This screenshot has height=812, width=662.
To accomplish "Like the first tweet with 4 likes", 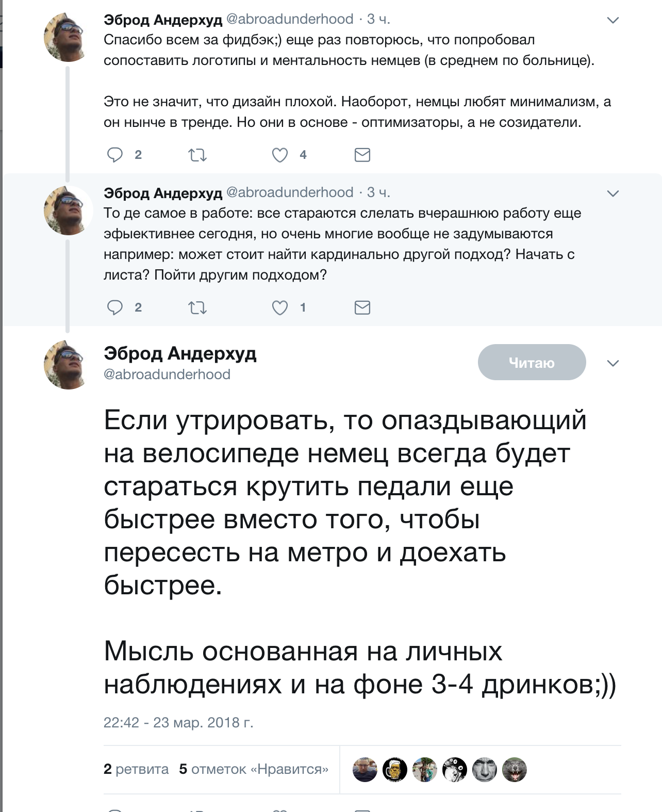I will pyautogui.click(x=280, y=155).
